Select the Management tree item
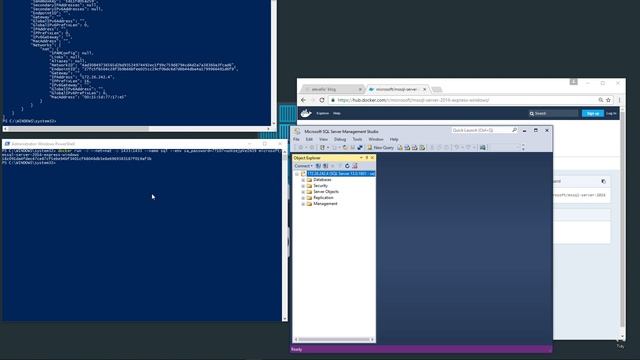The height and width of the screenshot is (360, 640). point(325,204)
